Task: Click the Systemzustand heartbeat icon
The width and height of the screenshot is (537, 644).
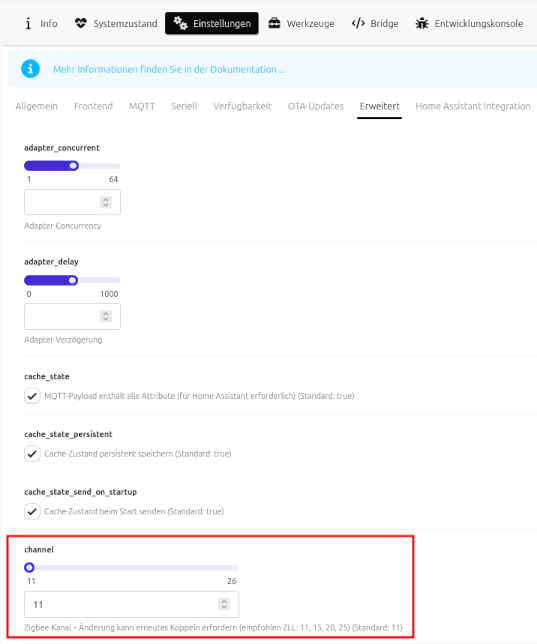Action: (x=81, y=23)
